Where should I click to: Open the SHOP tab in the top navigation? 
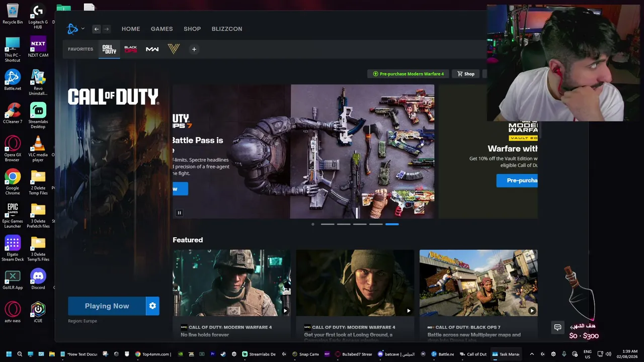tap(192, 29)
